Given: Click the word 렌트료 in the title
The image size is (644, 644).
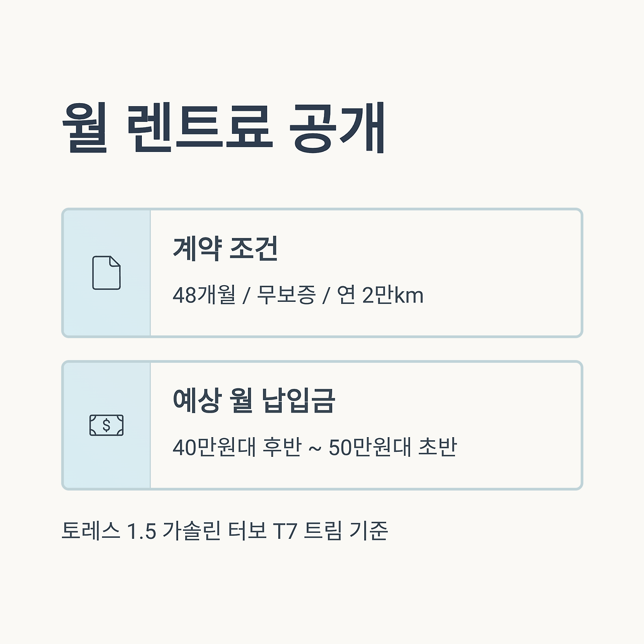Looking at the screenshot, I should click(198, 127).
